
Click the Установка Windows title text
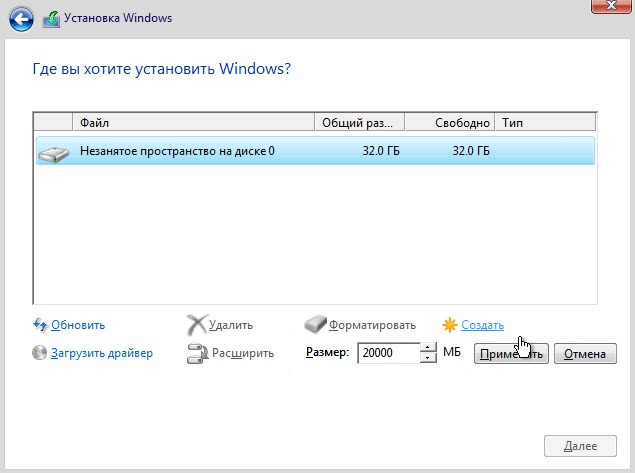pos(118,18)
